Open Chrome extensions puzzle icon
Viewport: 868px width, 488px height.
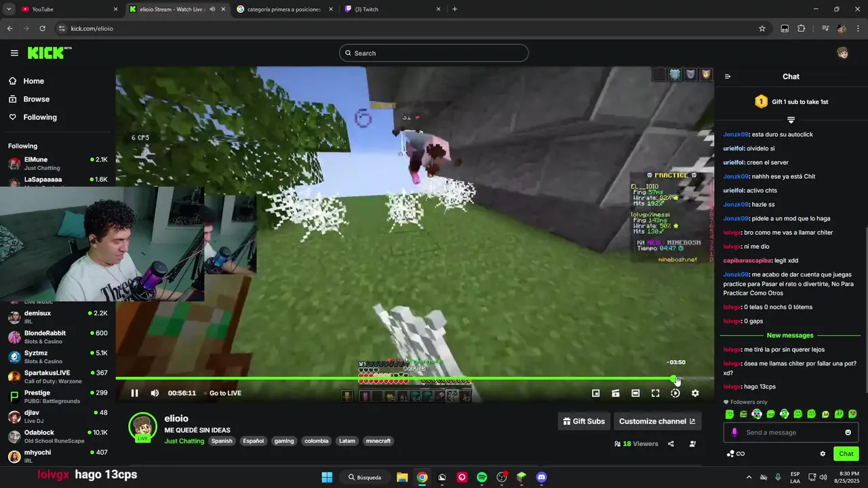point(801,28)
